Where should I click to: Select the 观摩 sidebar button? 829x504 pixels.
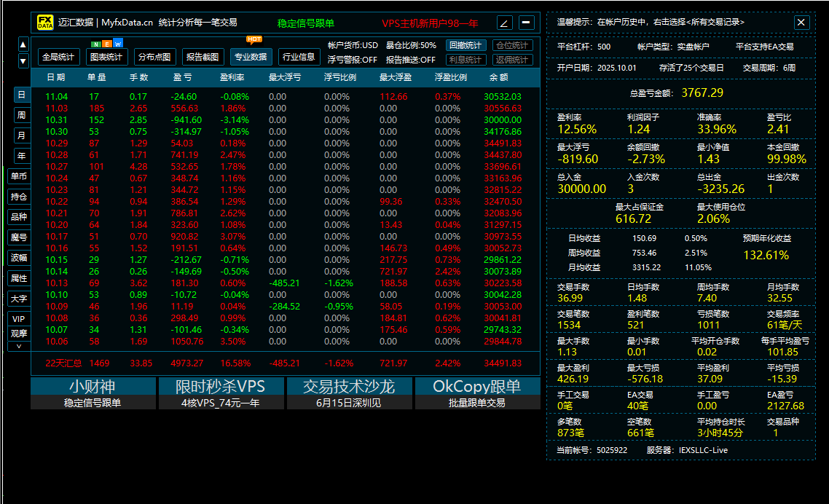(x=19, y=334)
